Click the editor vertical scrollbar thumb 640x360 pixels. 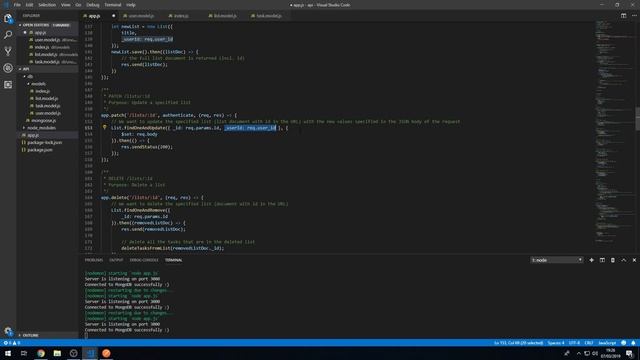pyautogui.click(x=638, y=119)
